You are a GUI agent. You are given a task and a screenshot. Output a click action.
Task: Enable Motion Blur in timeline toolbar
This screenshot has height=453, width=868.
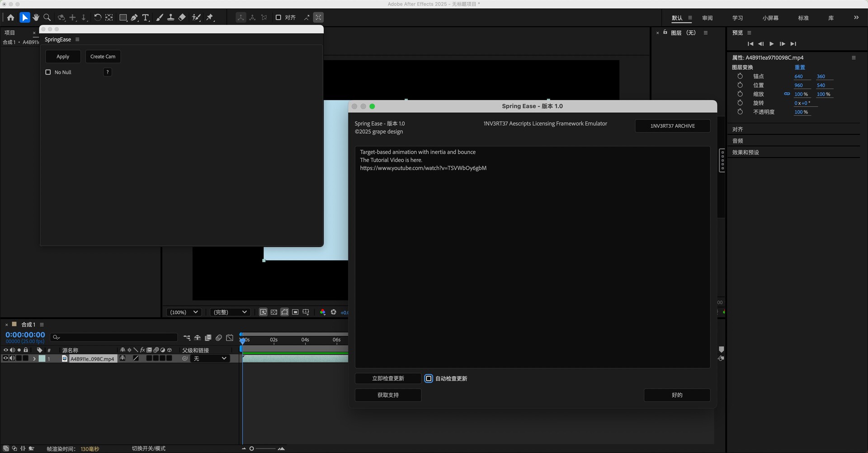click(x=219, y=338)
